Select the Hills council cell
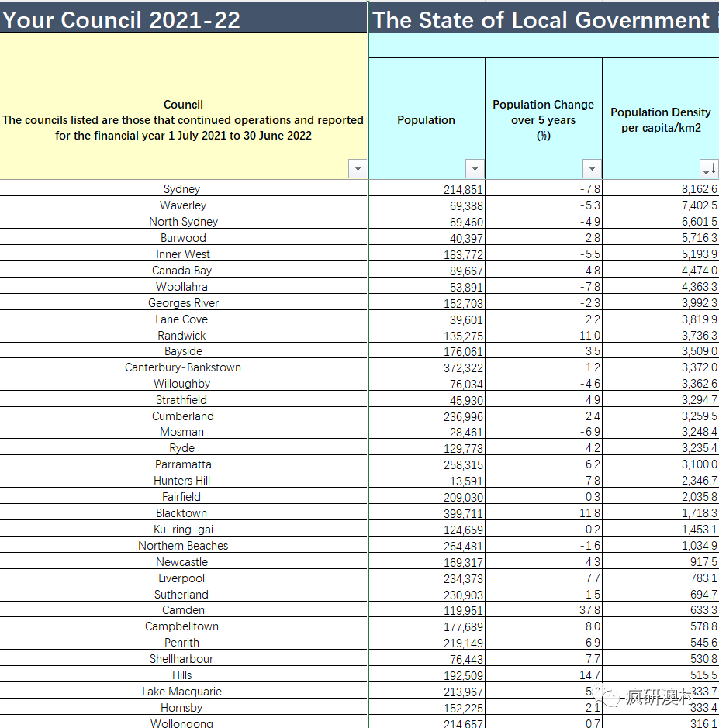Screen dimensions: 719x728 [183, 675]
